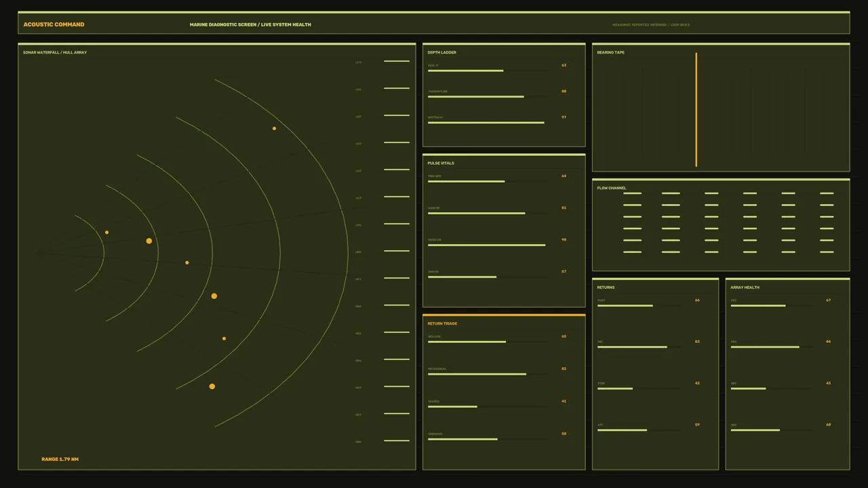Click the Bearing Tape panel title

coord(611,52)
